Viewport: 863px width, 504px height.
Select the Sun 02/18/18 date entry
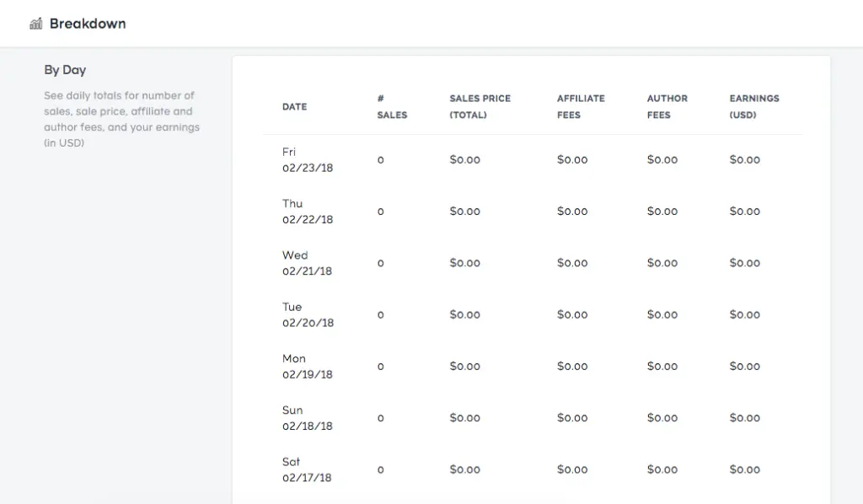point(307,418)
